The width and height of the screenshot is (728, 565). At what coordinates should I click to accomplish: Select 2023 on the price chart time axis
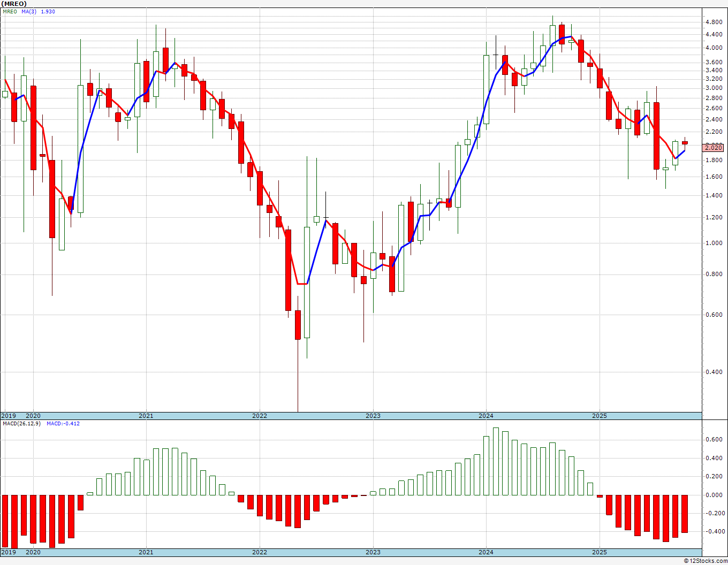point(373,416)
